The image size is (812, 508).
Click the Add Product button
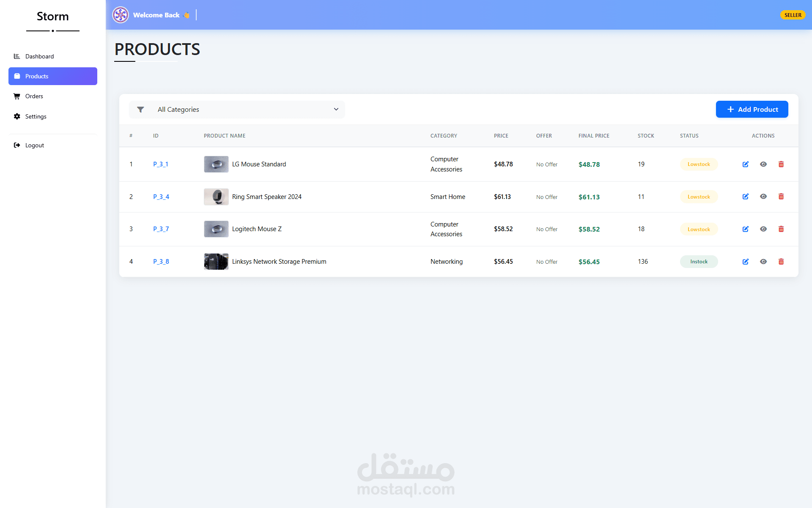coord(752,109)
